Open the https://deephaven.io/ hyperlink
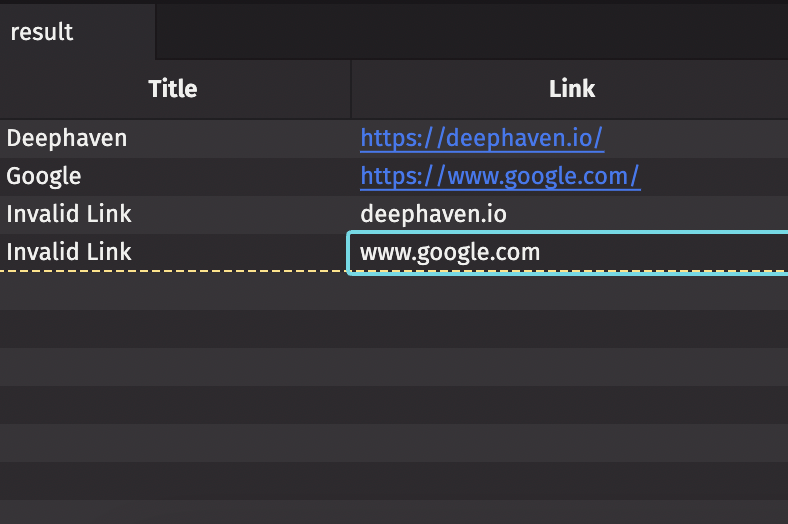788x524 pixels. click(481, 138)
